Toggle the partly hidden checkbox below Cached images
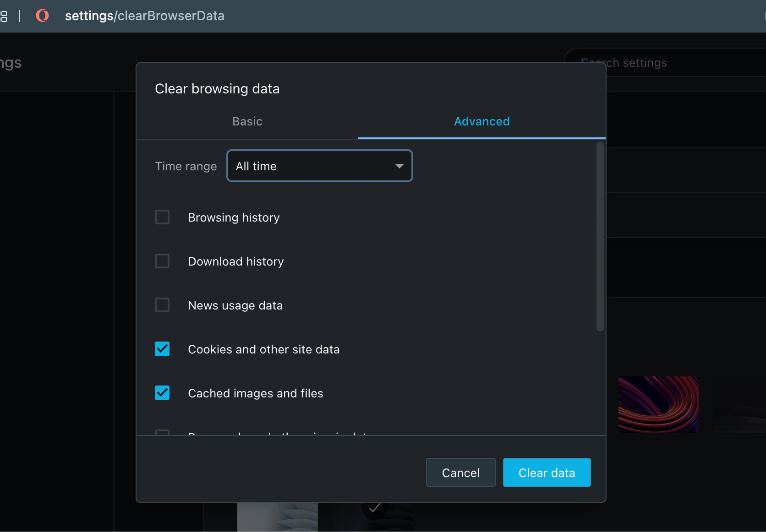The height and width of the screenshot is (532, 766). pyautogui.click(x=162, y=432)
